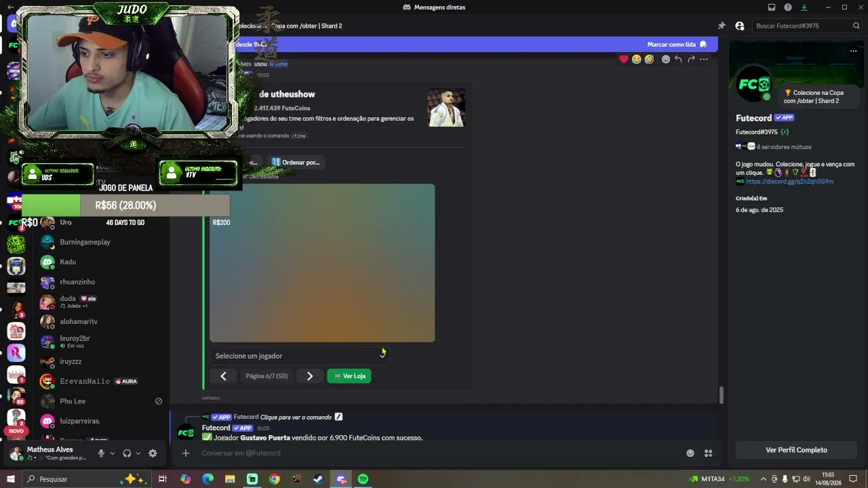868x488 pixels.
Task: Open the Windows notification center
Action: (853, 479)
